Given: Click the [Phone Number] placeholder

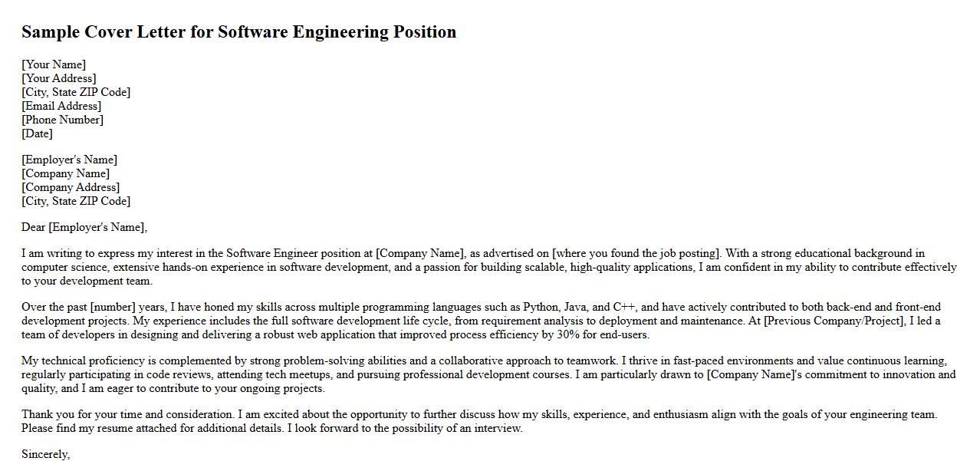Looking at the screenshot, I should [x=62, y=120].
